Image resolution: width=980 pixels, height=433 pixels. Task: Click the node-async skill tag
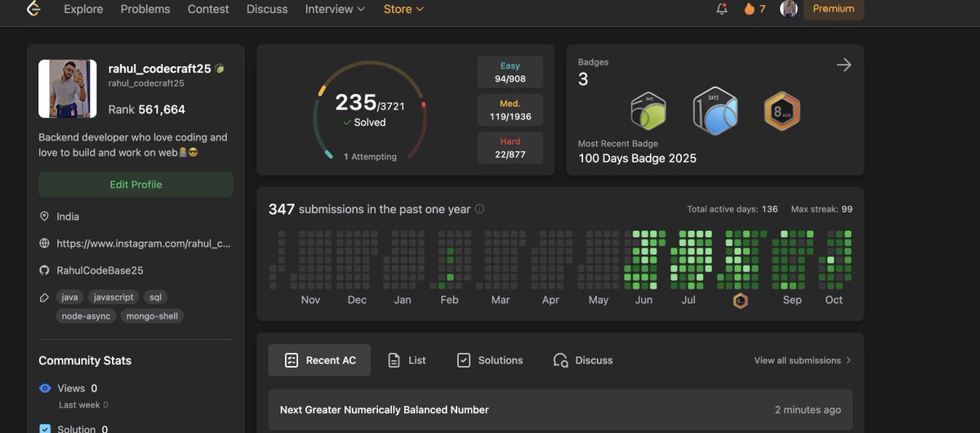click(87, 316)
